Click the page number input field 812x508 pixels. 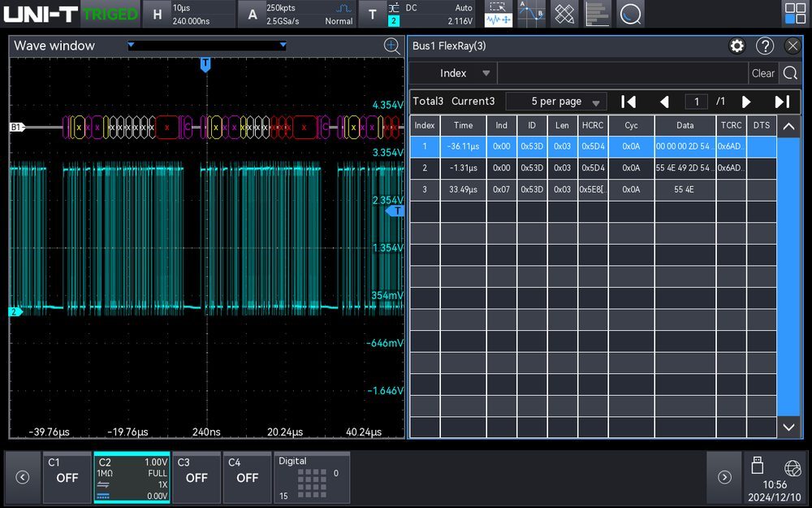pyautogui.click(x=696, y=102)
